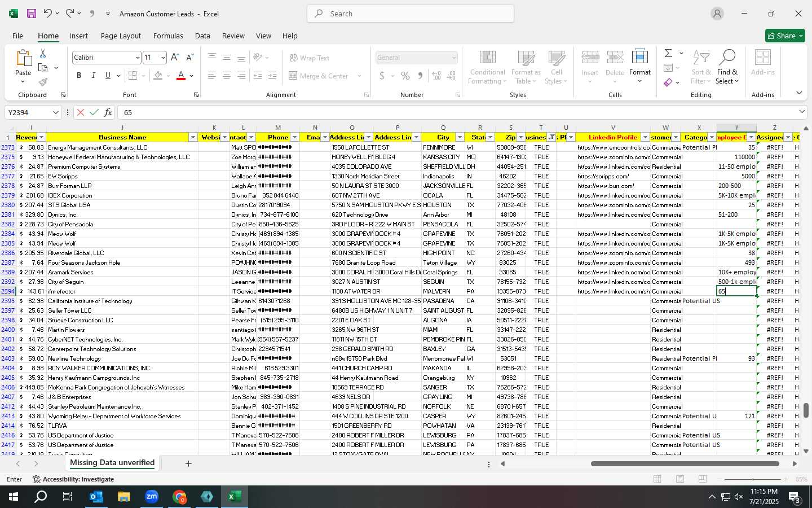
Task: Click the Undo arrow icon
Action: click(x=48, y=14)
